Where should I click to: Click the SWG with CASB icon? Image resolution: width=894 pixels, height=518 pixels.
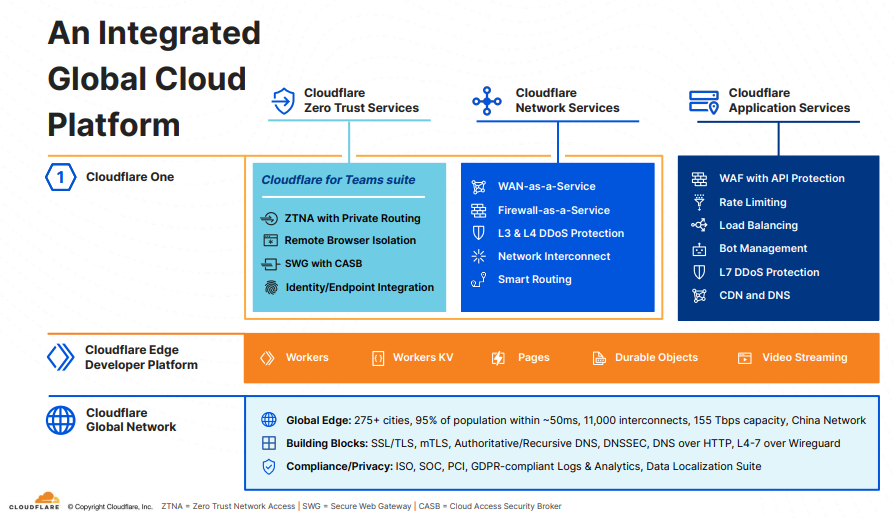270,264
